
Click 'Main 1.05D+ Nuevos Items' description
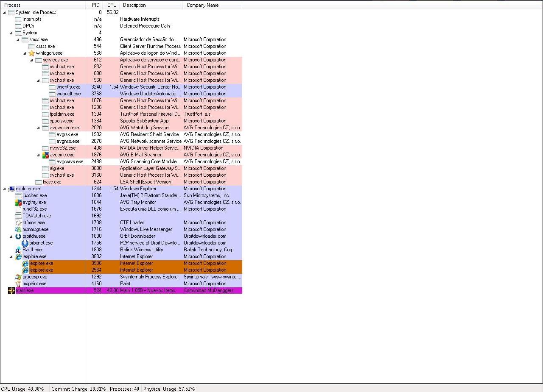coord(148,290)
